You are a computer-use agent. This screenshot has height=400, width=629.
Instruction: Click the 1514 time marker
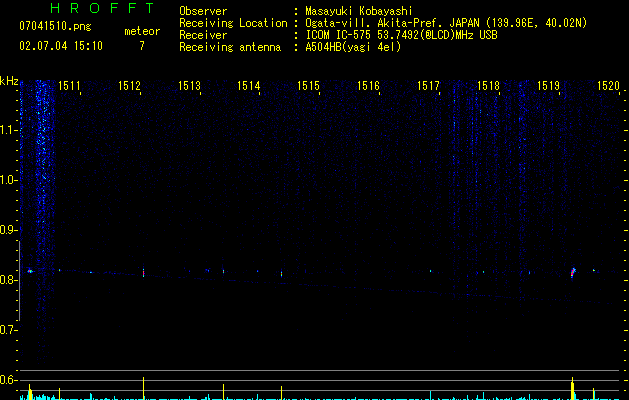(249, 86)
